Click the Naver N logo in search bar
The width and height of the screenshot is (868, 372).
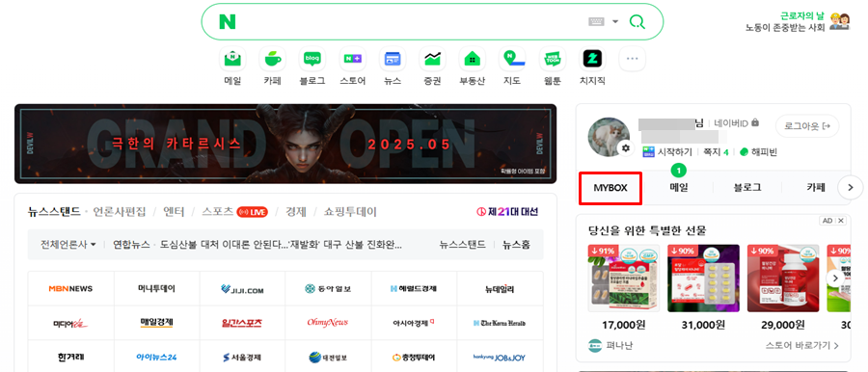[227, 21]
